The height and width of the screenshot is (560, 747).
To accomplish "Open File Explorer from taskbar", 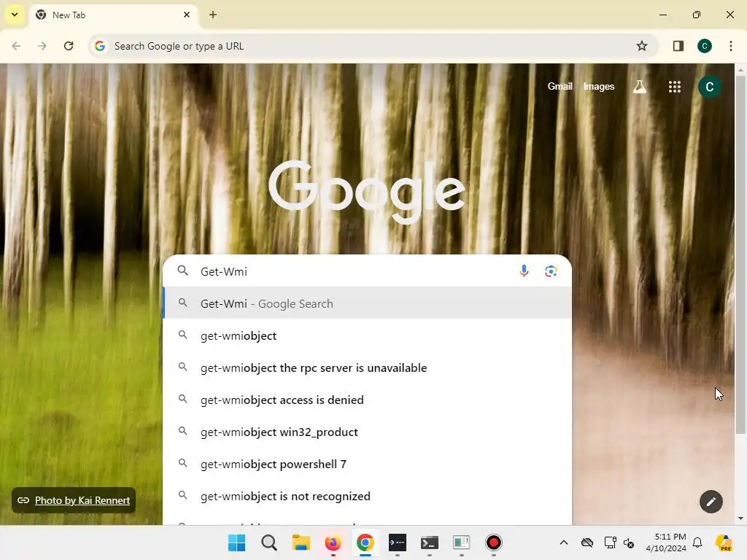I will 301,542.
